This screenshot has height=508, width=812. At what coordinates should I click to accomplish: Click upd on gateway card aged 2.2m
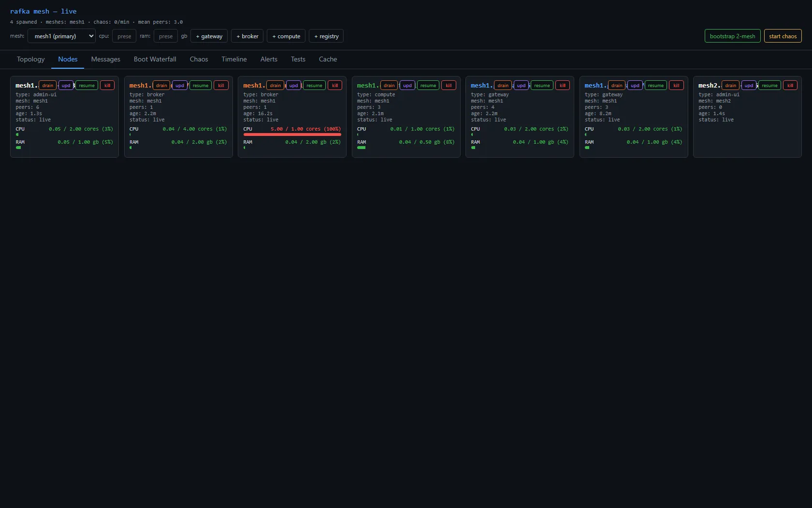[521, 85]
